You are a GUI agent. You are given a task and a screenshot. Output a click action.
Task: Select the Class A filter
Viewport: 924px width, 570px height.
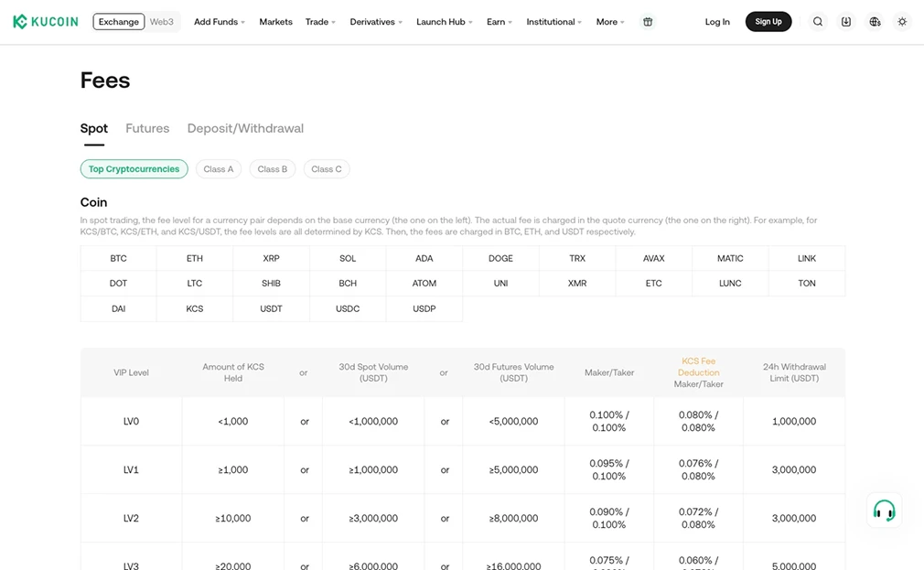point(218,168)
